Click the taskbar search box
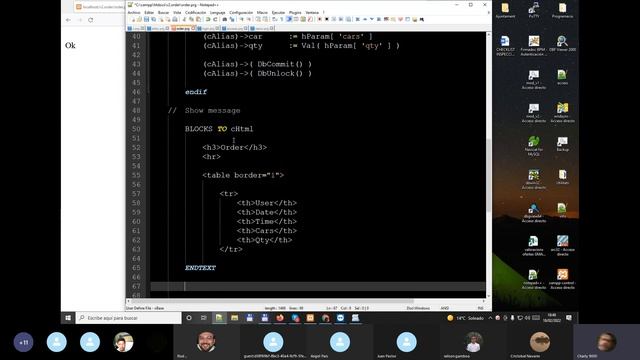 (129, 318)
